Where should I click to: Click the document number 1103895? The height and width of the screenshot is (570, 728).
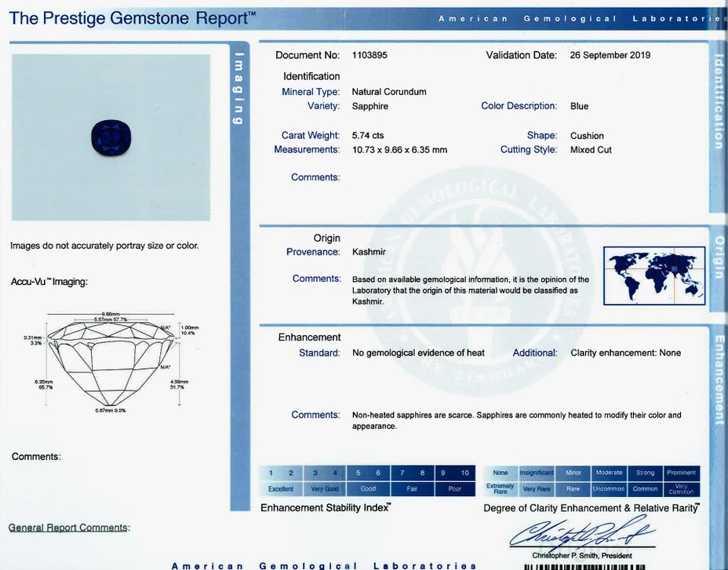pyautogui.click(x=369, y=55)
